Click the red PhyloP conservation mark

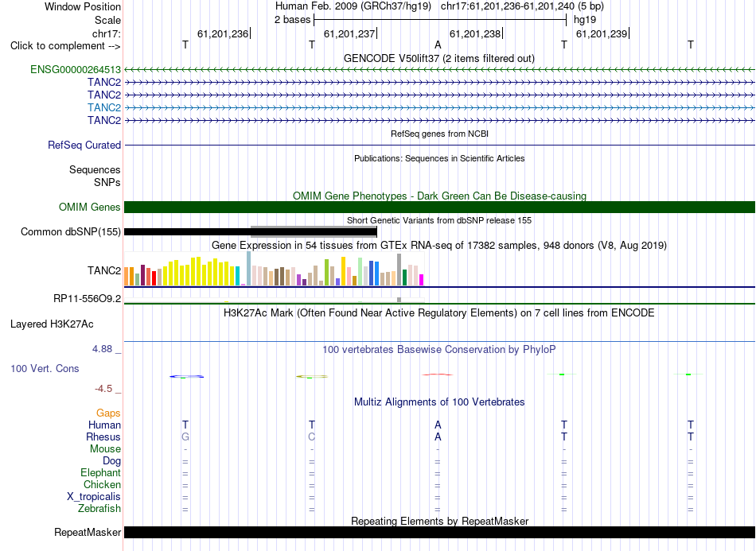438,374
